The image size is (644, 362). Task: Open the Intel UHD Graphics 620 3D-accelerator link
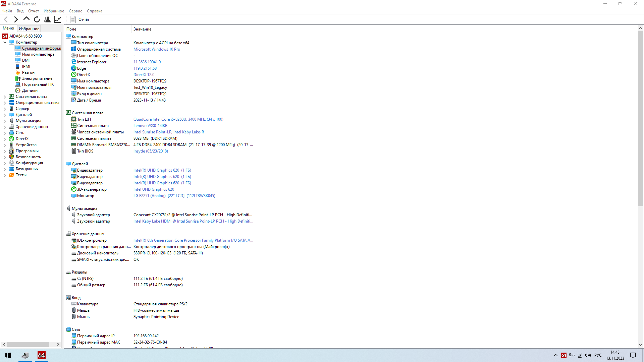[x=154, y=189]
